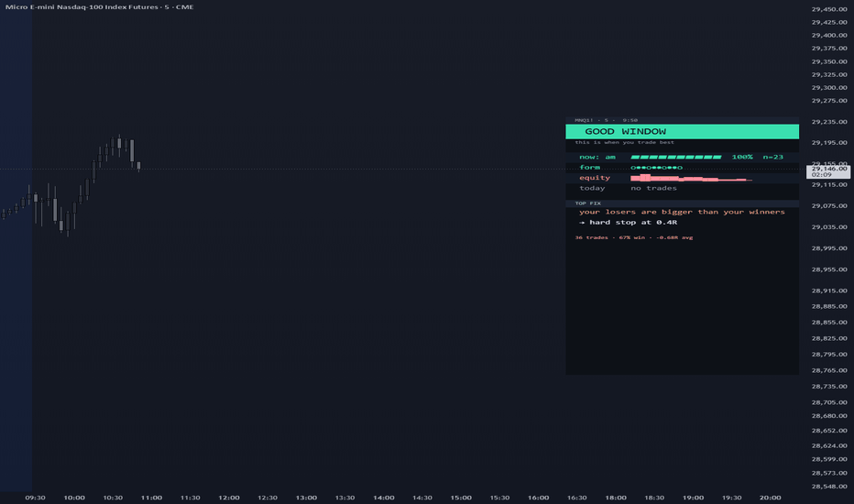Click the '36 trades · 67% win' stats line

pyautogui.click(x=634, y=237)
